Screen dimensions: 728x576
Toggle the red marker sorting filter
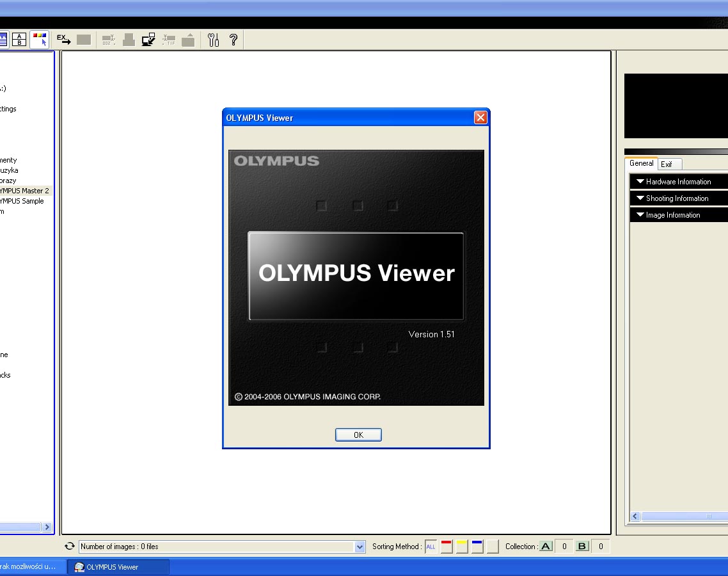[x=446, y=547]
